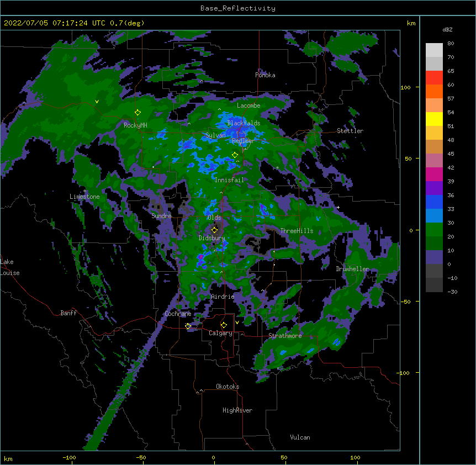Viewport: 476px width, 465px height.
Task: Click the dBZ legend heading
Action: [x=447, y=30]
